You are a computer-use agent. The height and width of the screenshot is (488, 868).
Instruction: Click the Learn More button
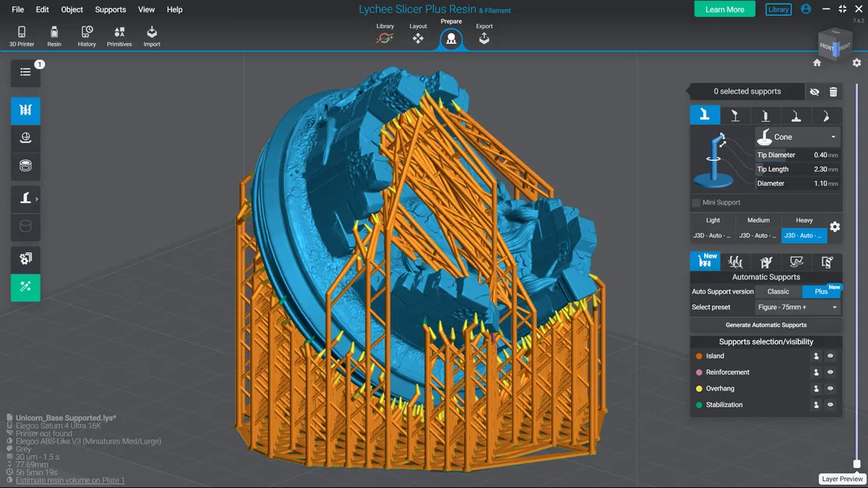(x=724, y=9)
